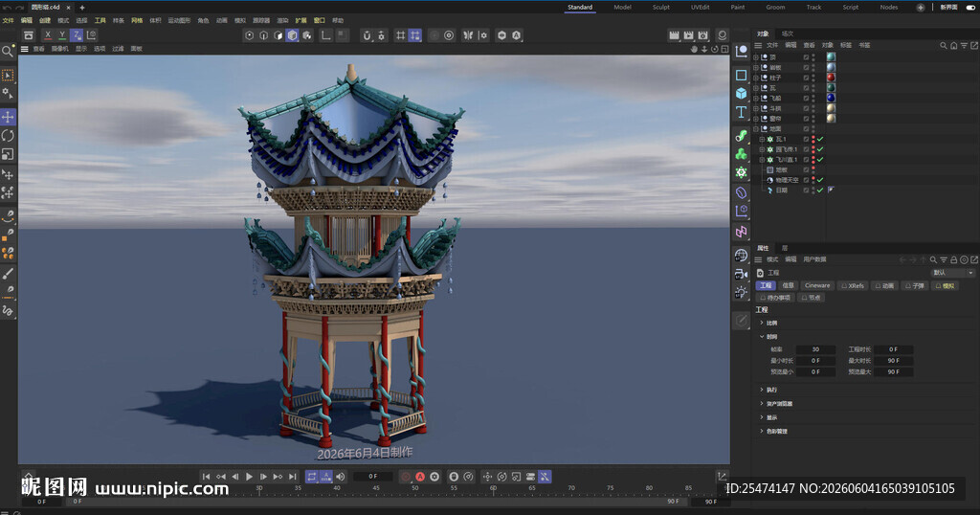Toggle the highlighted workplane grid icon
Image resolution: width=980 pixels, height=515 pixels.
coord(415,35)
